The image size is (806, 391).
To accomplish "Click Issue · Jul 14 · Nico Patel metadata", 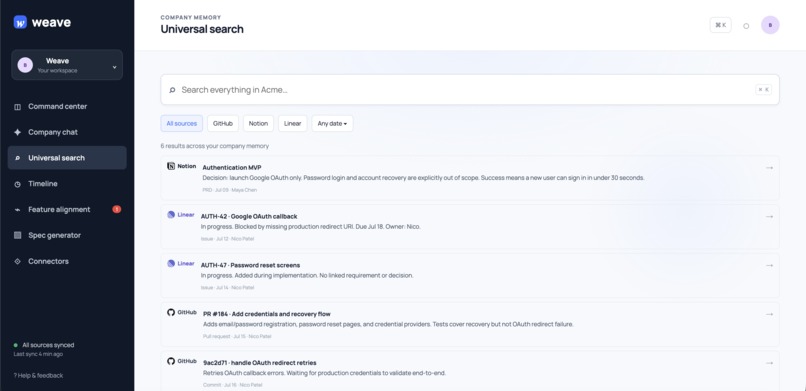I will tap(227, 288).
